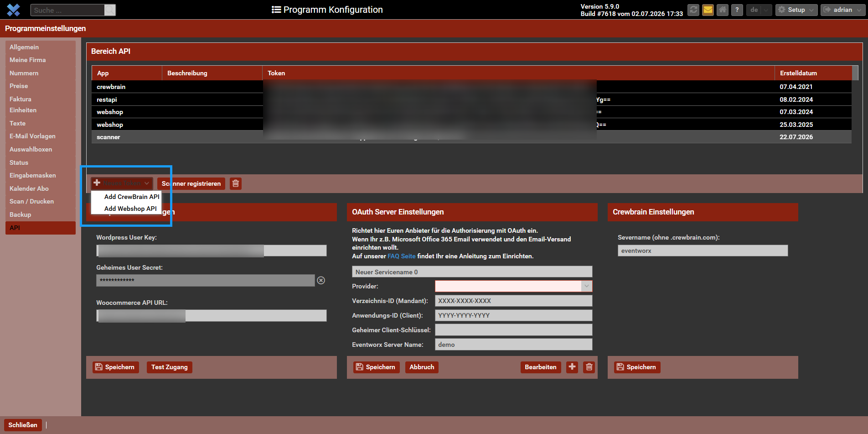Click the Woocommerce API URL field
Image resolution: width=868 pixels, height=434 pixels.
point(212,315)
